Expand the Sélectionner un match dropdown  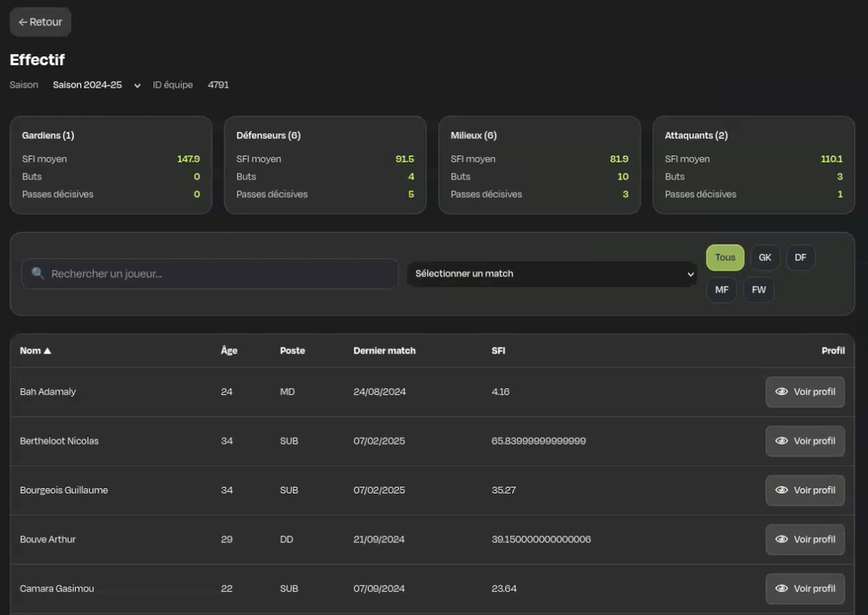552,273
